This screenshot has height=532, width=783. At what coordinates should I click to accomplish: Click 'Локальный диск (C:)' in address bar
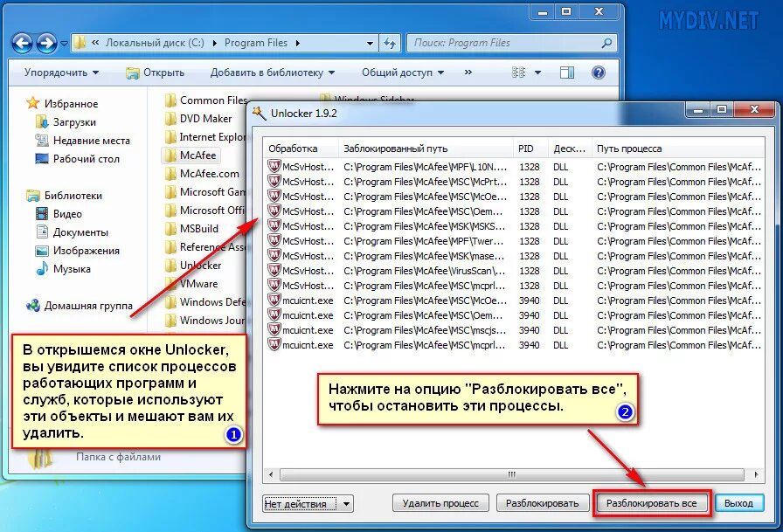coord(155,43)
